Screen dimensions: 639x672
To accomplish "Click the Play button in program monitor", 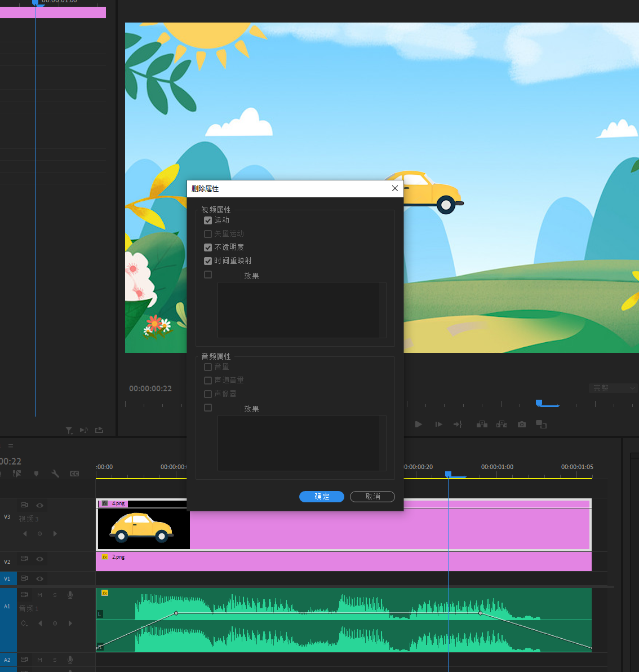I will (418, 424).
